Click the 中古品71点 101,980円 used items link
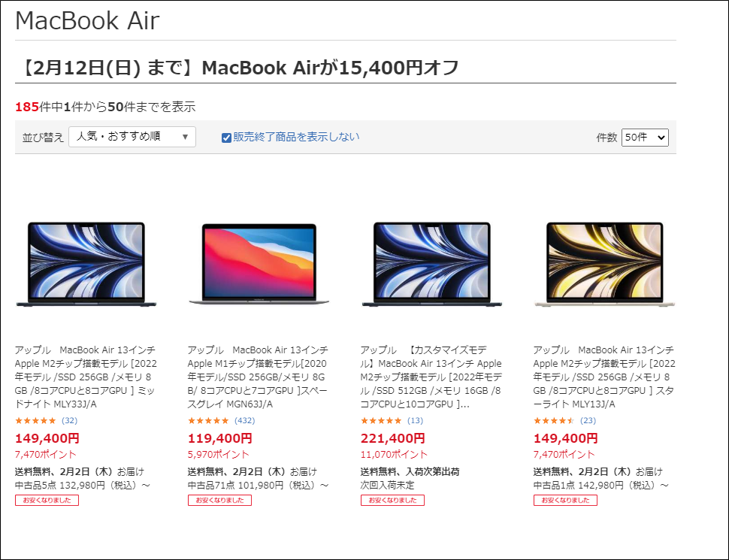Viewport: 729px width, 560px height. (258, 485)
